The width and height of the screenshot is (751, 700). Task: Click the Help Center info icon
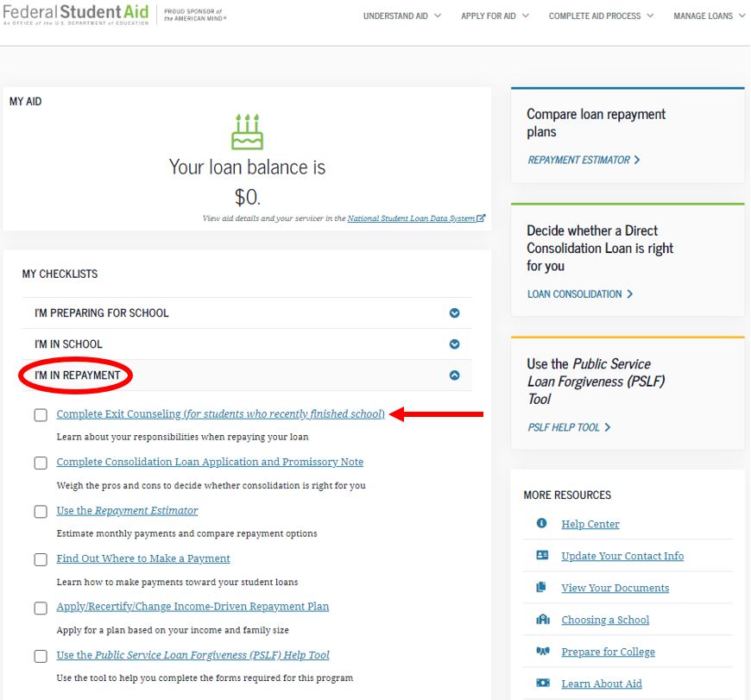[542, 524]
